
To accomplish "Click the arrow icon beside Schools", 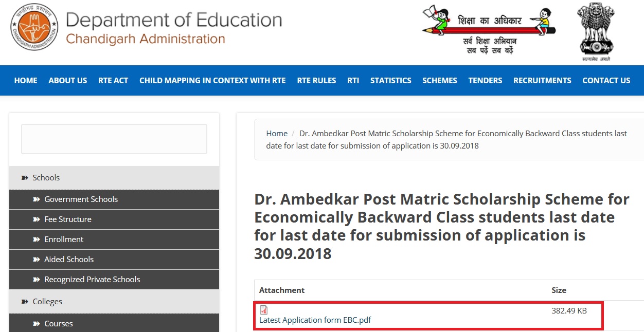I will click(x=25, y=178).
